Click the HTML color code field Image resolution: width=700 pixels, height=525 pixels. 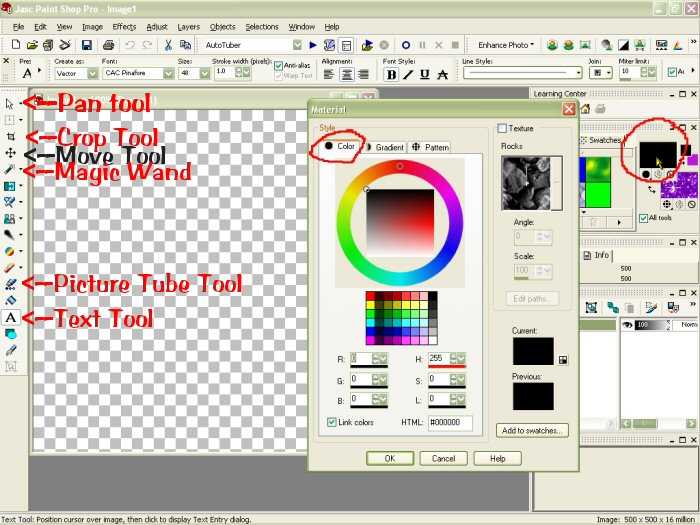tap(450, 422)
